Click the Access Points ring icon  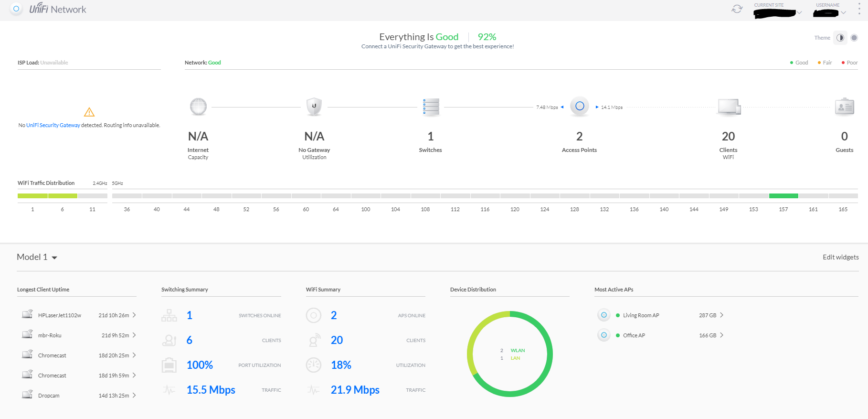click(x=580, y=106)
